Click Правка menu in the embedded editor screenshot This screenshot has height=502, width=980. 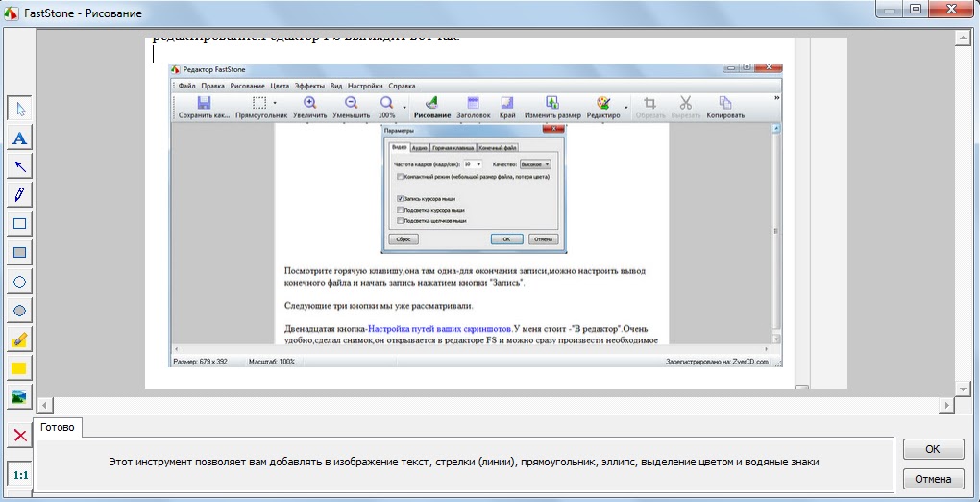coord(212,86)
